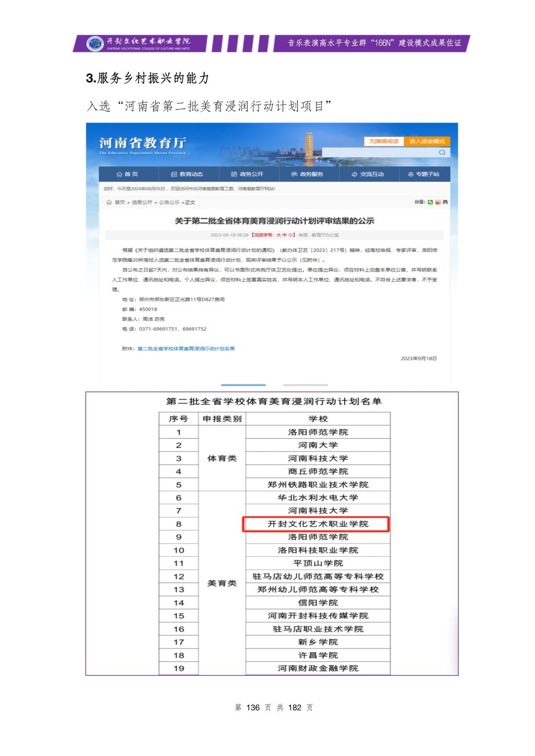Click the 序号 column header
The image size is (535, 756).
click(179, 419)
